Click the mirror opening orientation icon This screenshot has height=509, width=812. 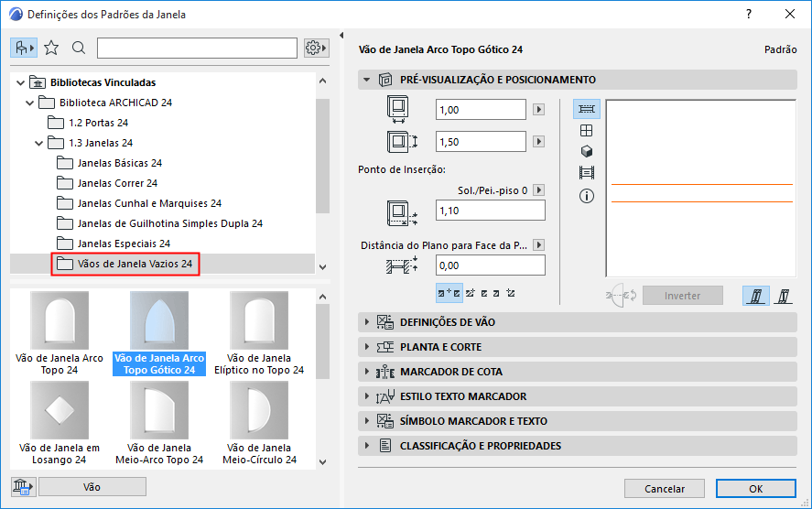[621, 296]
